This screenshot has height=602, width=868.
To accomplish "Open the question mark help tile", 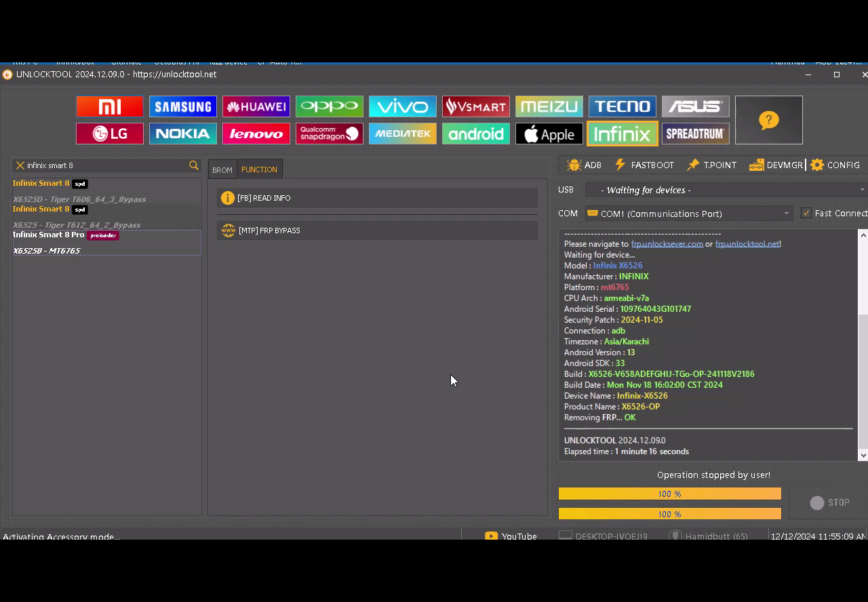I will click(769, 120).
